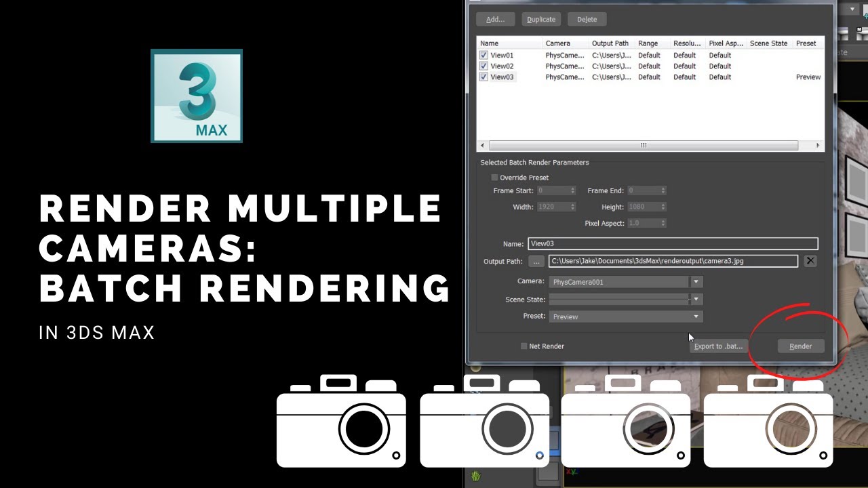Click the Frame Start spinner arrows
The height and width of the screenshot is (488, 868).
[x=573, y=191]
